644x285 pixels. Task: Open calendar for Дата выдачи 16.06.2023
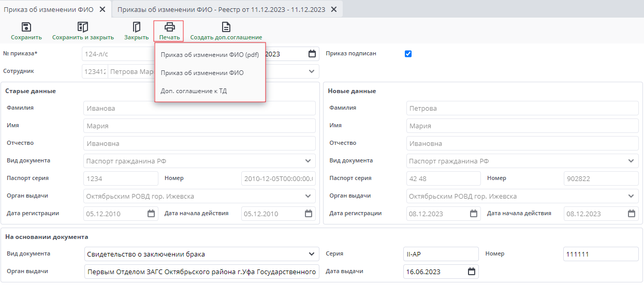click(x=471, y=272)
